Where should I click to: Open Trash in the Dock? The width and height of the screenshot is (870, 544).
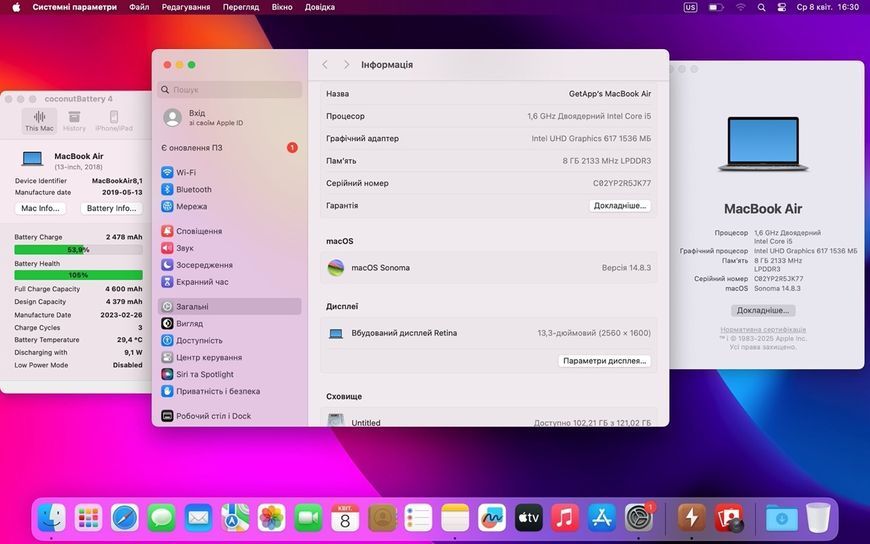[818, 518]
